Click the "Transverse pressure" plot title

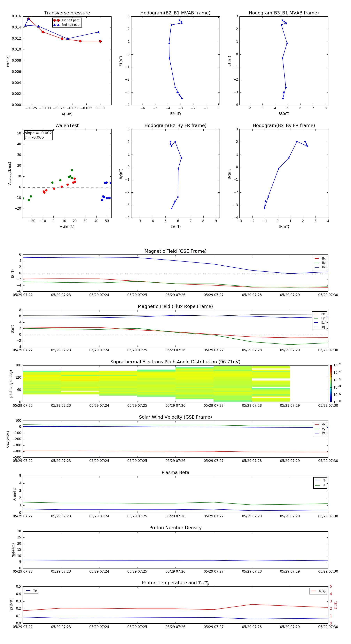pyautogui.click(x=67, y=13)
